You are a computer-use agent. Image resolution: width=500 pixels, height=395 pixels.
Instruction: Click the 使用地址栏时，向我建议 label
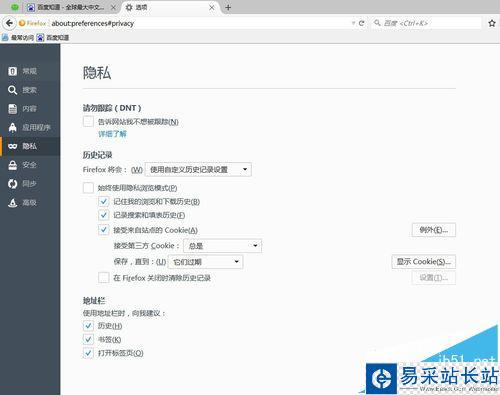coord(124,313)
